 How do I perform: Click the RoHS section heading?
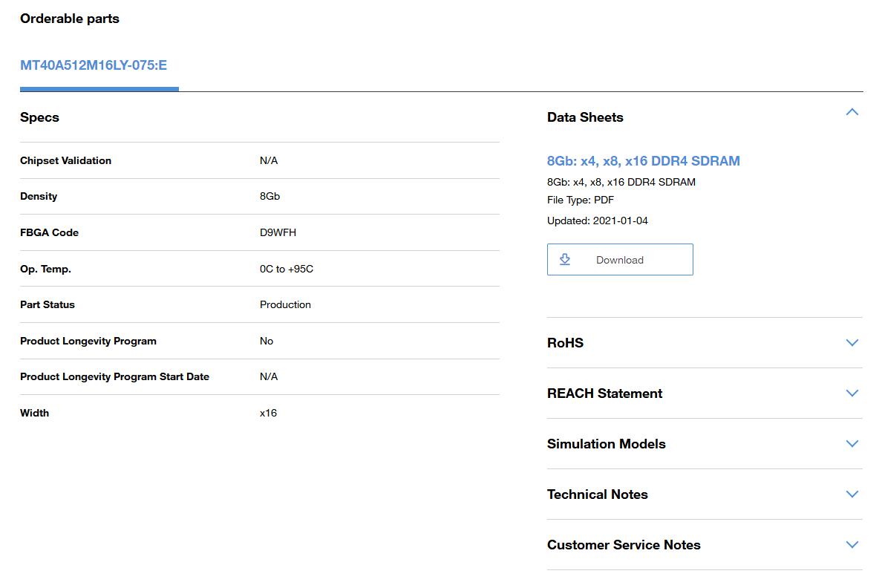565,343
